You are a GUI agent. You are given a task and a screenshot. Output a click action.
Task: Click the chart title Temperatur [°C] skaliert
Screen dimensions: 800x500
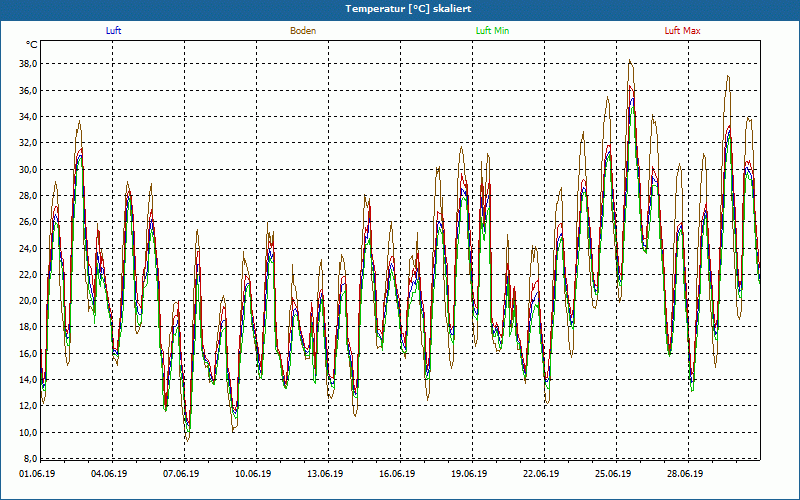click(408, 9)
